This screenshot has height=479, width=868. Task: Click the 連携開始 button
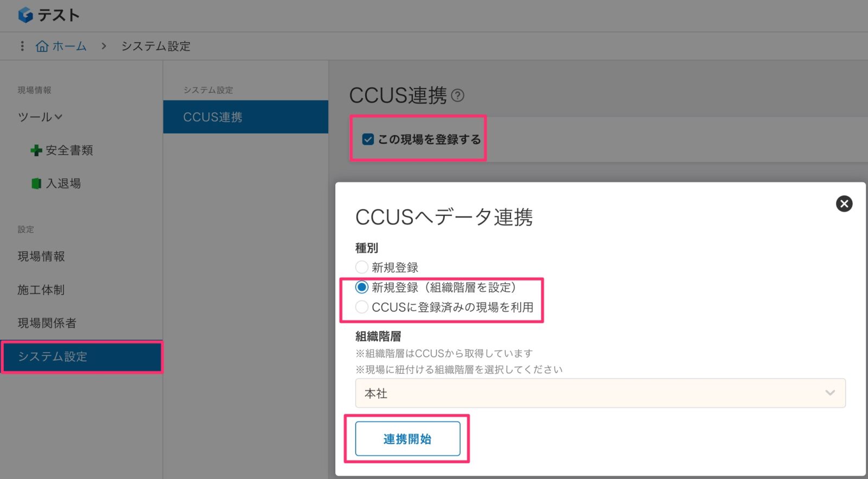[x=407, y=439]
